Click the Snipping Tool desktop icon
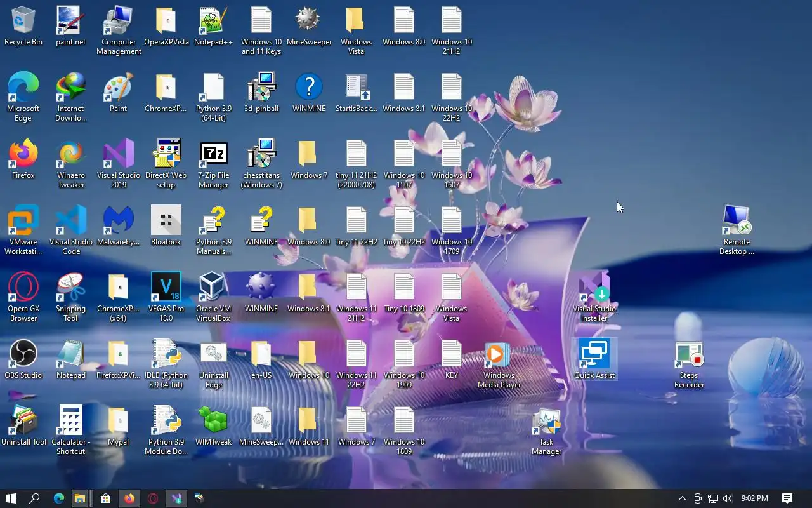This screenshot has height=508, width=812. (x=71, y=297)
